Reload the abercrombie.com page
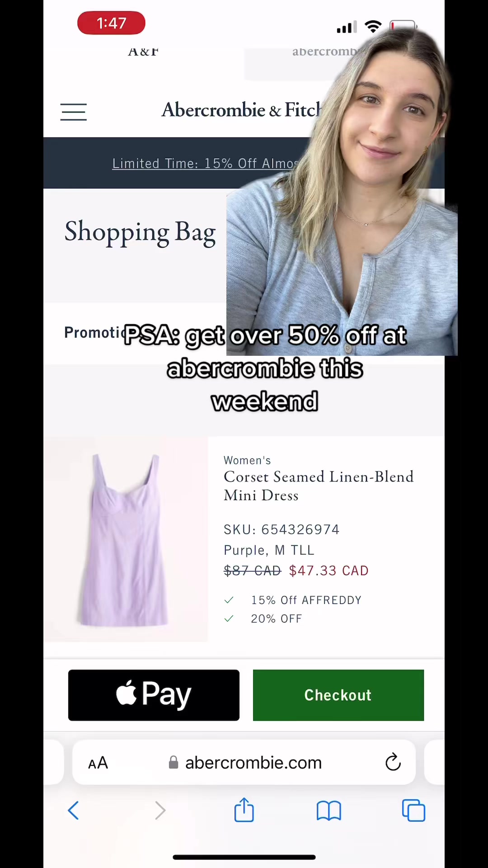Image resolution: width=488 pixels, height=868 pixels. [393, 762]
